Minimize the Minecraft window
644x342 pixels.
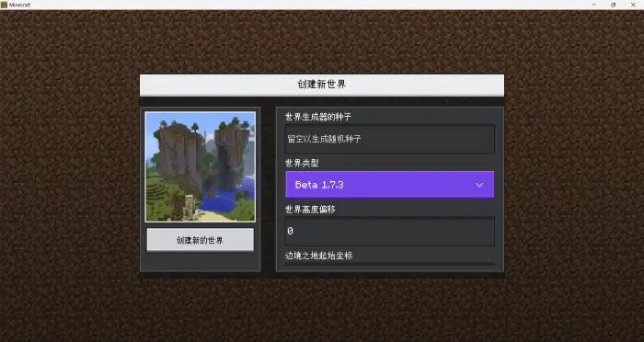point(594,5)
